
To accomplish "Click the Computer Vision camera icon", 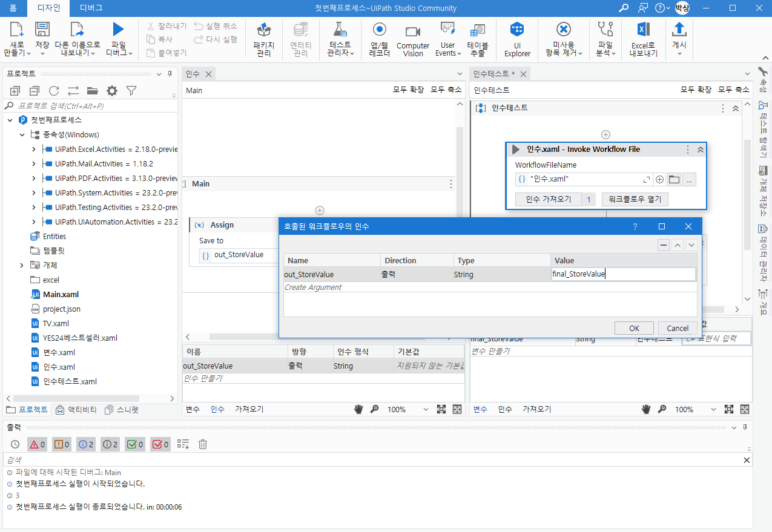I will (413, 31).
